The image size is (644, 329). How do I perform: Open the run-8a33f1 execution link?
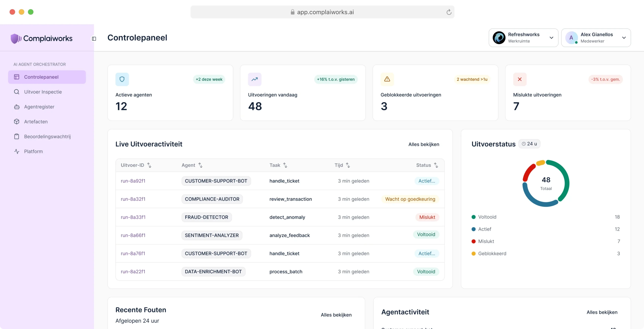(x=133, y=217)
